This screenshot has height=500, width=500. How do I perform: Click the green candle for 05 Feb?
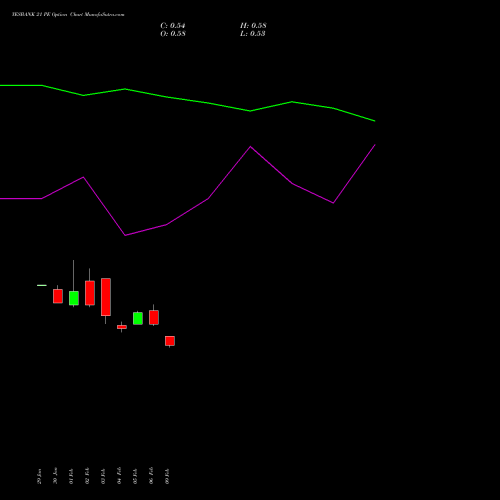[138, 318]
